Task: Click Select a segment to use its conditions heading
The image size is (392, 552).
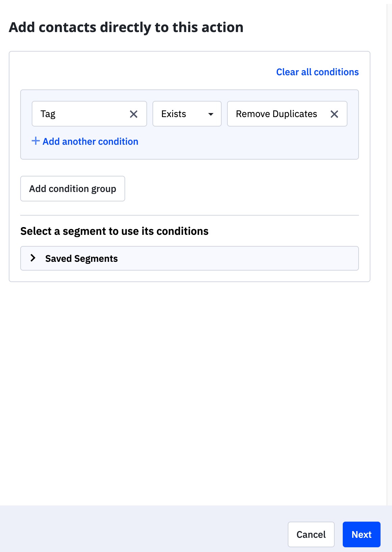Action: click(x=115, y=231)
